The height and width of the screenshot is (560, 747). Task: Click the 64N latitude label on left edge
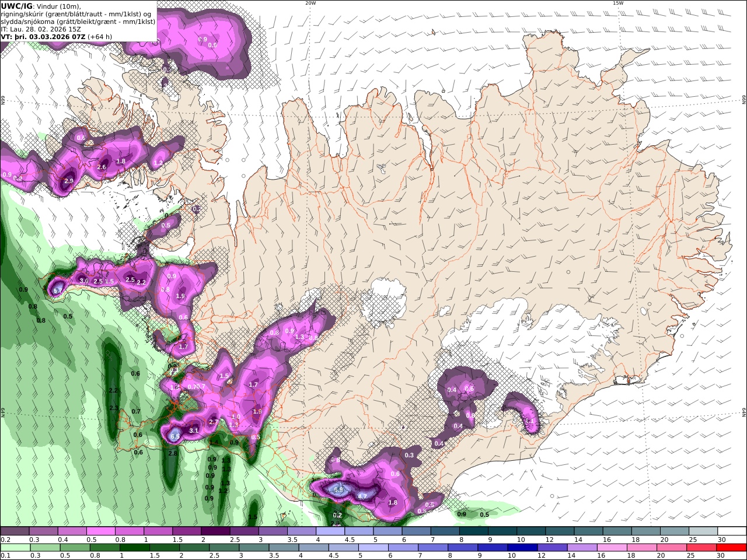click(x=2, y=412)
